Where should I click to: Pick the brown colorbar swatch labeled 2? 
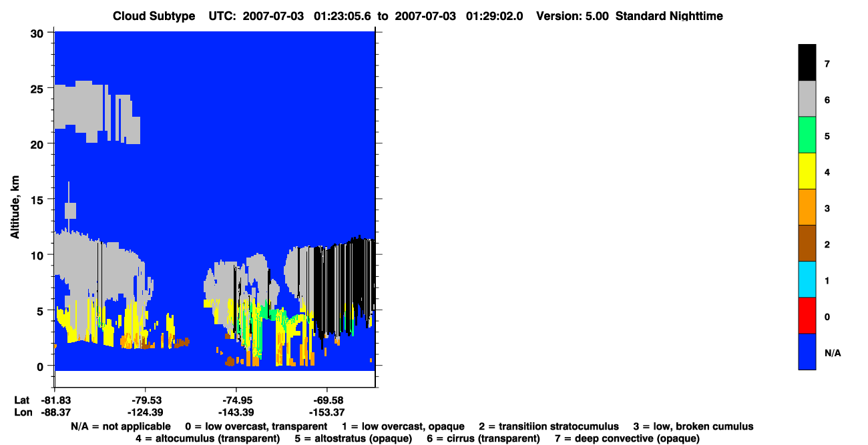click(807, 243)
